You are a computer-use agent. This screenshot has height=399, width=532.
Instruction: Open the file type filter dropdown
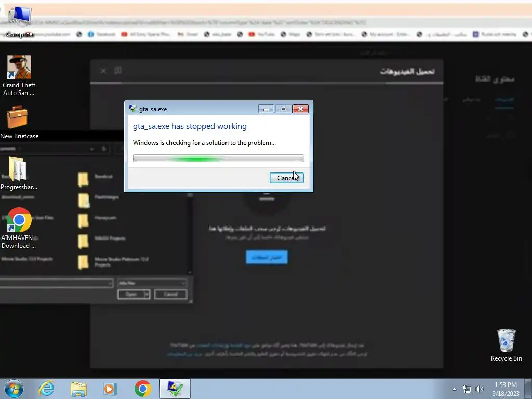tap(152, 283)
